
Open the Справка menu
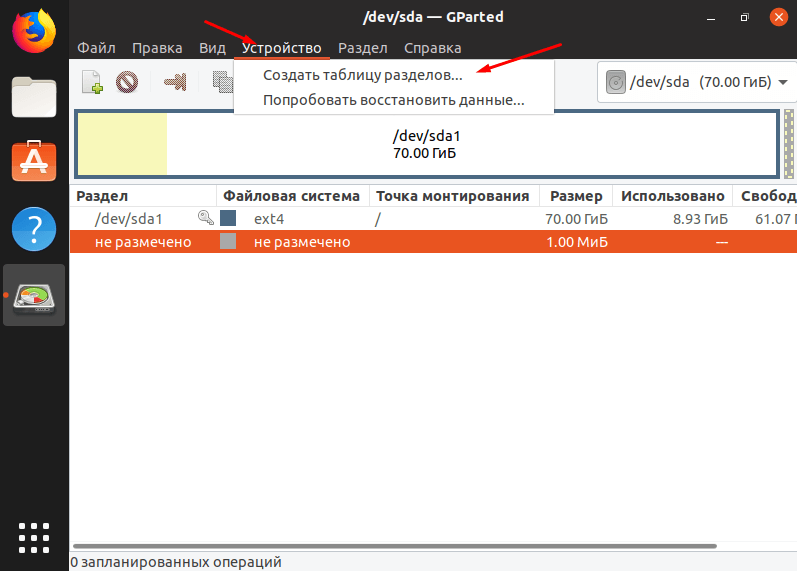coord(433,48)
